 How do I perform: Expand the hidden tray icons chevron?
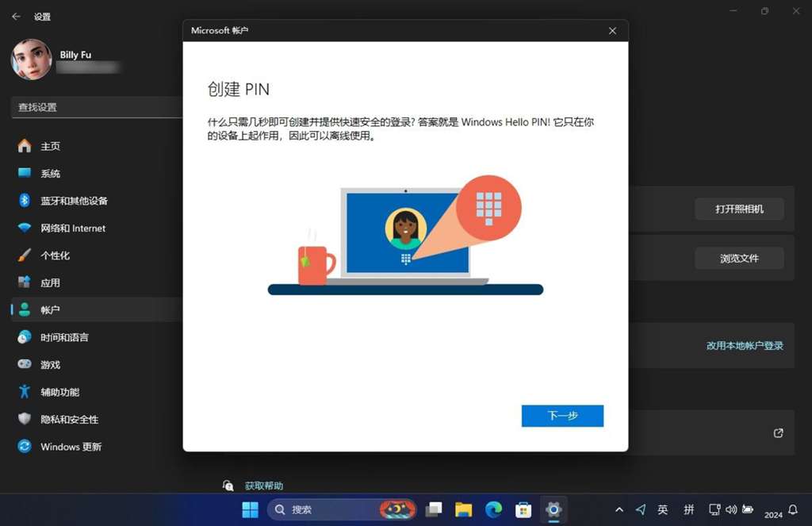point(619,510)
